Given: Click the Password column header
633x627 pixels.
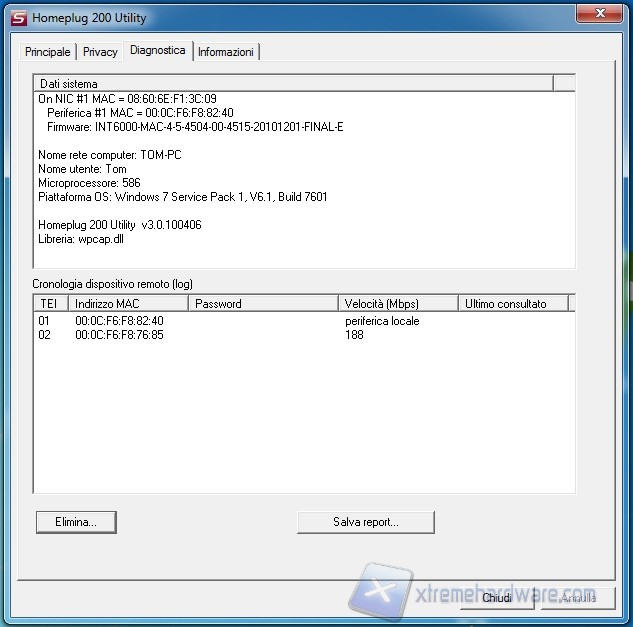Looking at the screenshot, I should [262, 303].
